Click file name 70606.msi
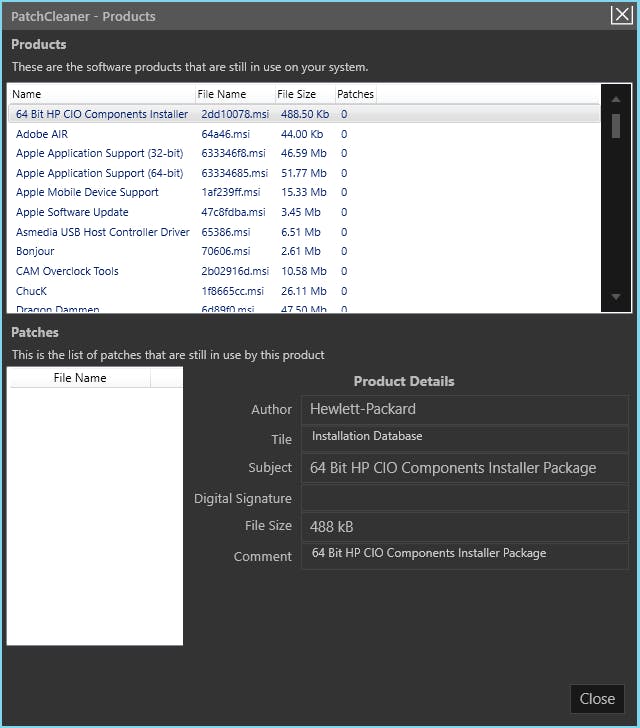Viewport: 640px width, 728px height. point(226,251)
